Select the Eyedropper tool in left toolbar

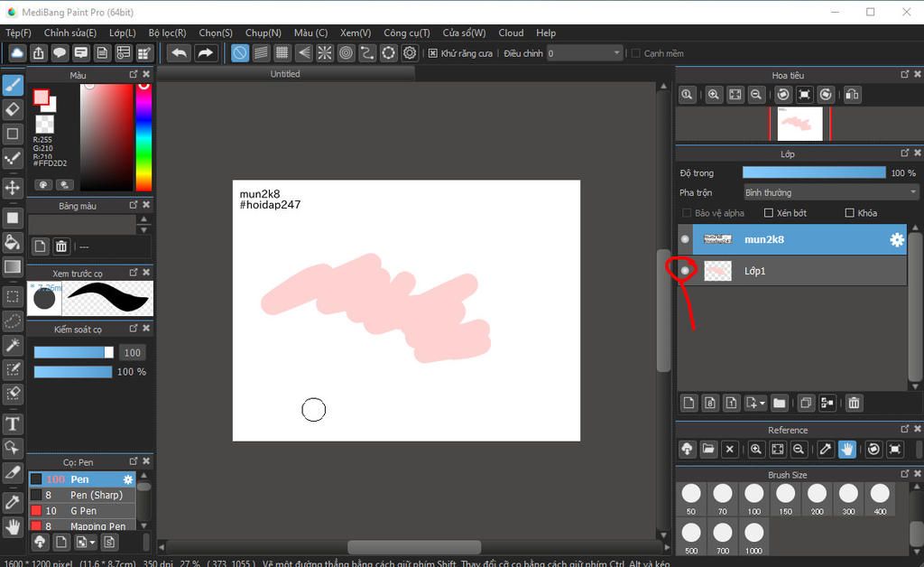tap(13, 503)
